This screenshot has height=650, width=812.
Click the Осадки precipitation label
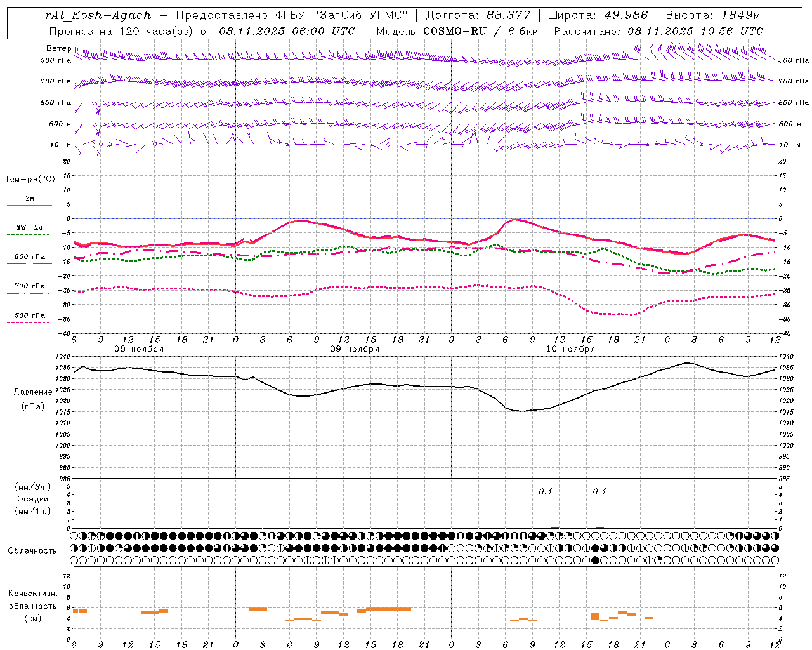point(33,499)
